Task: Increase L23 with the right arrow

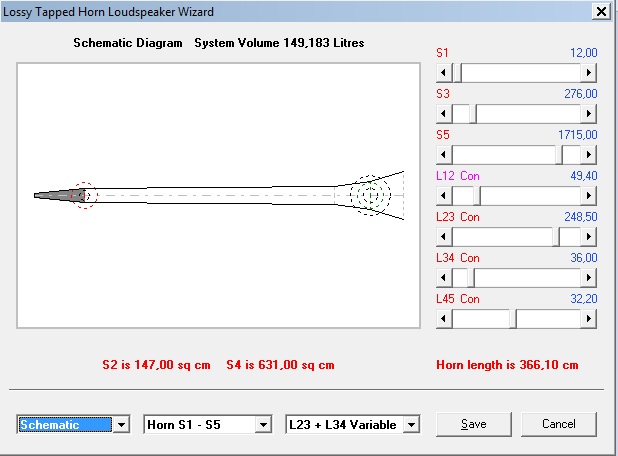Action: point(588,236)
